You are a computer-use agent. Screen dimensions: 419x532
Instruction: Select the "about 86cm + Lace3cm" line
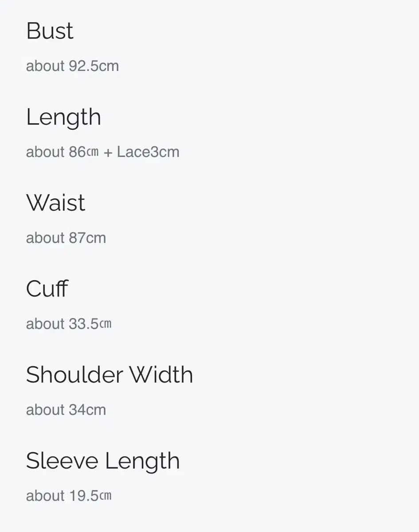pos(102,152)
